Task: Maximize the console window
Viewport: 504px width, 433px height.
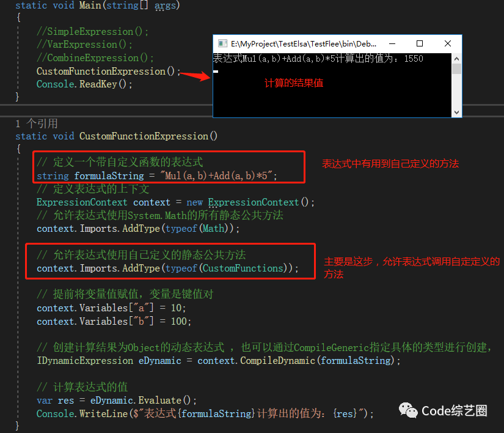Action: [x=419, y=43]
